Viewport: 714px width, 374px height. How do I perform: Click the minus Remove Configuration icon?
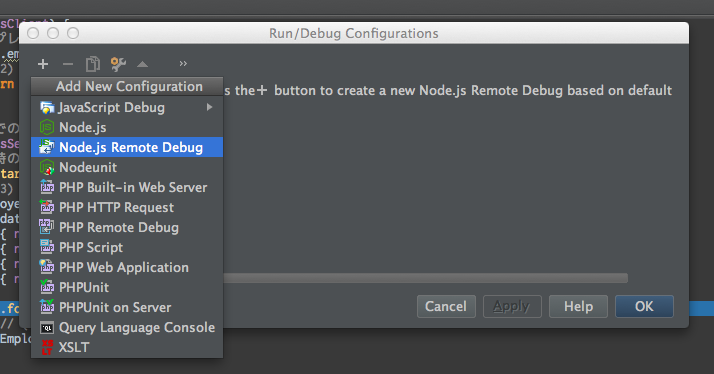(x=68, y=64)
